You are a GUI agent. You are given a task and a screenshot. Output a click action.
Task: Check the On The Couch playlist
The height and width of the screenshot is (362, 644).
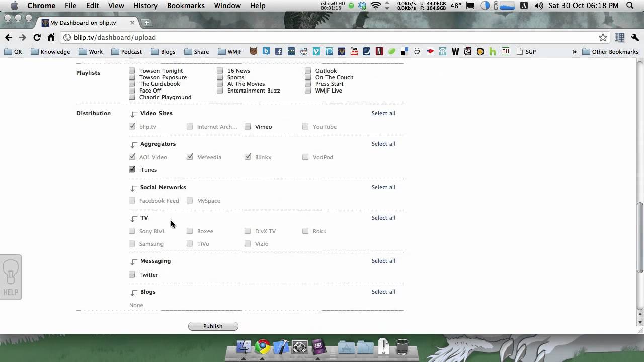(308, 77)
